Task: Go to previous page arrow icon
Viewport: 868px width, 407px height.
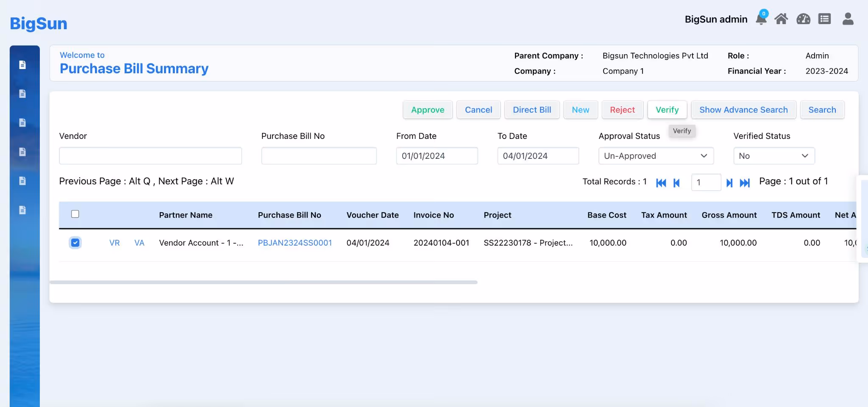Action: point(676,183)
